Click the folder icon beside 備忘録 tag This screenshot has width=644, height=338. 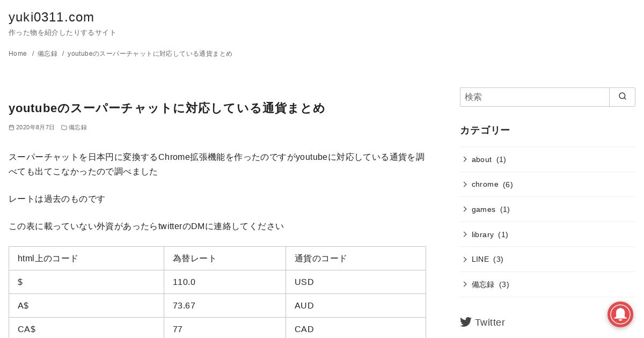tap(64, 128)
